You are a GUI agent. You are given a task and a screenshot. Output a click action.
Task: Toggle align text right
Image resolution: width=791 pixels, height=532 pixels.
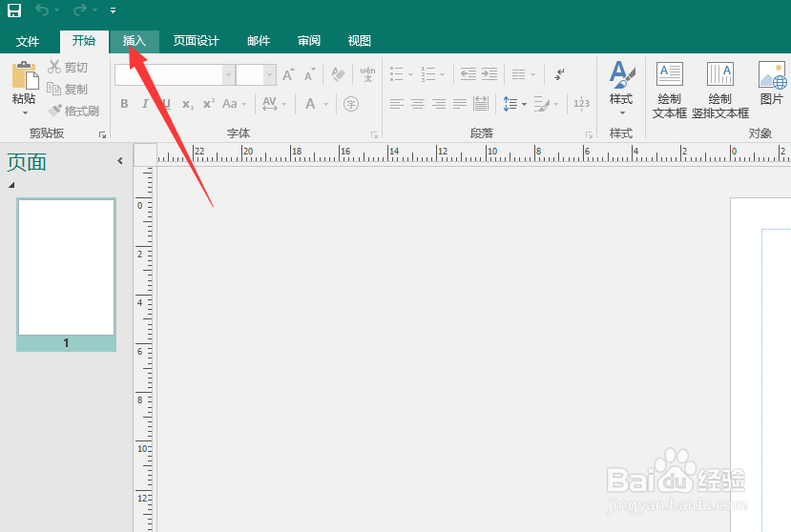click(x=439, y=104)
